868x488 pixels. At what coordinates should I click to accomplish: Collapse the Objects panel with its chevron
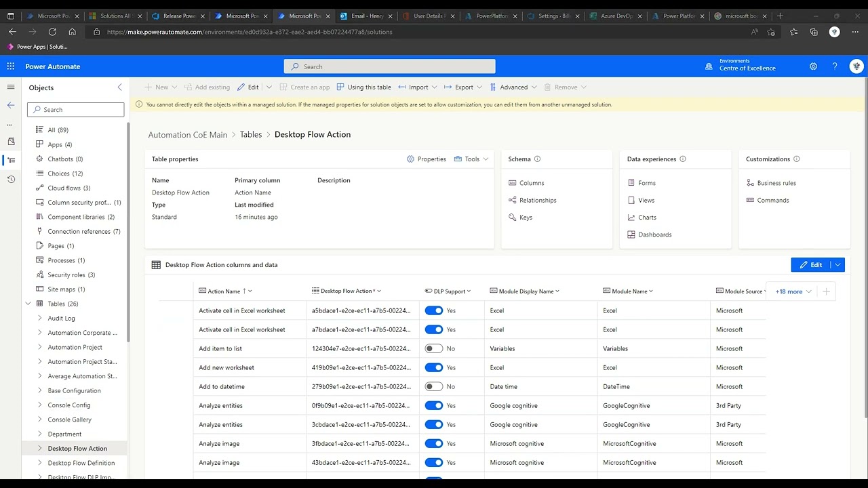click(x=120, y=87)
